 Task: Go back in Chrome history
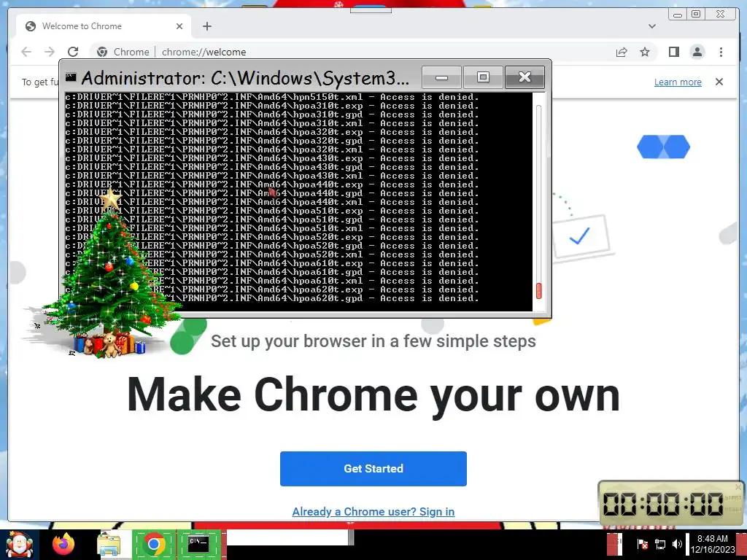click(x=26, y=52)
